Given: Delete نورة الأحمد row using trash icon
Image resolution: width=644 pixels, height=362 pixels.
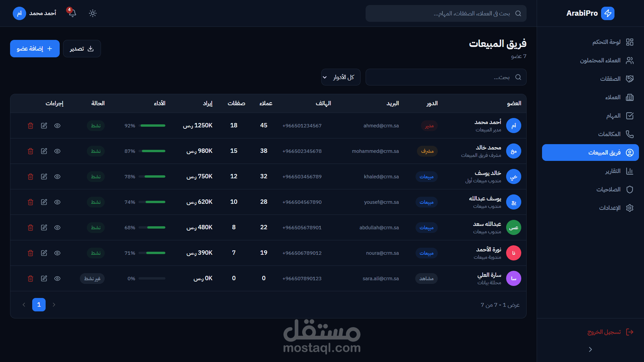Looking at the screenshot, I should tap(31, 253).
